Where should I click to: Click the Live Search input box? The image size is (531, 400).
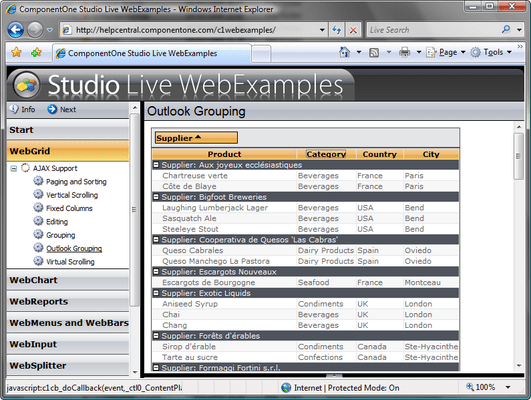click(x=433, y=30)
